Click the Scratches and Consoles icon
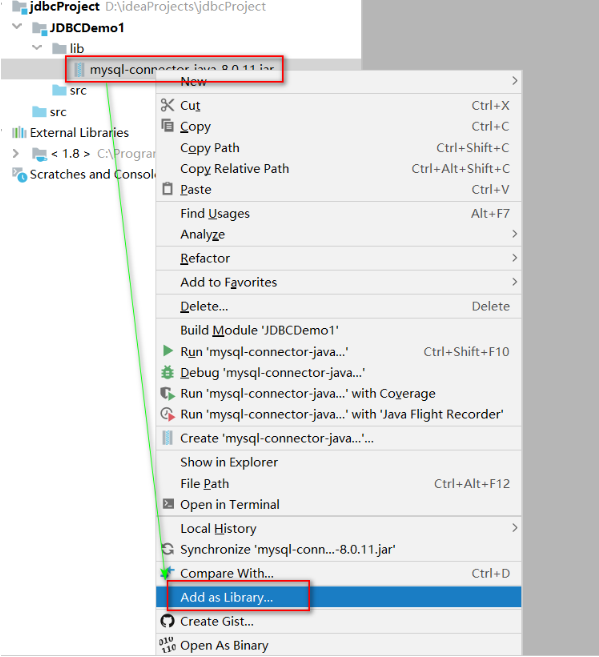Viewport: 599px width, 657px height. pos(20,175)
